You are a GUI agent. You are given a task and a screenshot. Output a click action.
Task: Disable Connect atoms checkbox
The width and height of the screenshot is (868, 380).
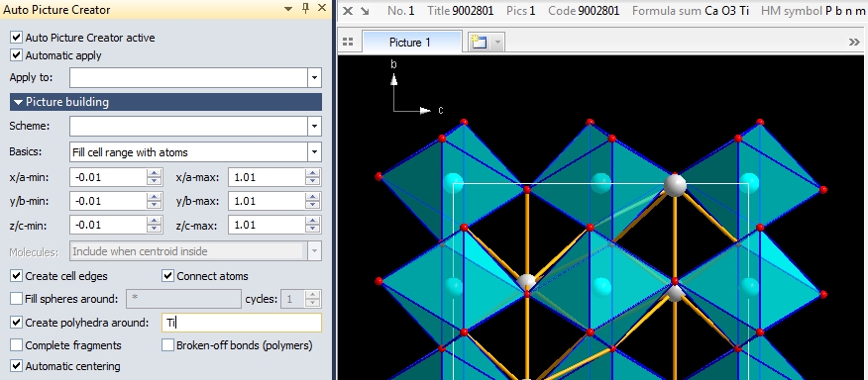168,275
